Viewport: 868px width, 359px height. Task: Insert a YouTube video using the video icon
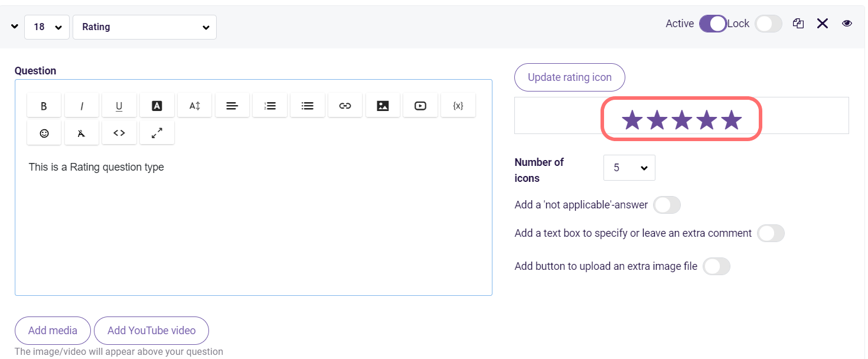420,105
